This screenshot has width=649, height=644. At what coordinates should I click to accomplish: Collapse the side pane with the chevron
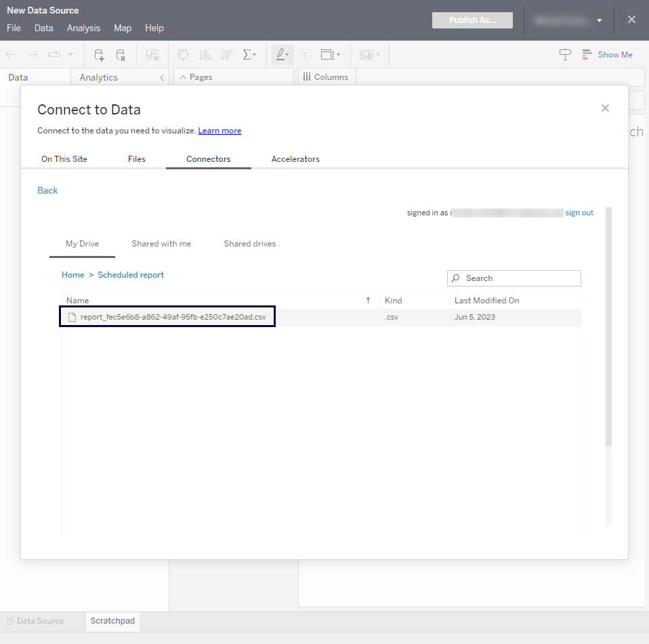click(x=162, y=78)
